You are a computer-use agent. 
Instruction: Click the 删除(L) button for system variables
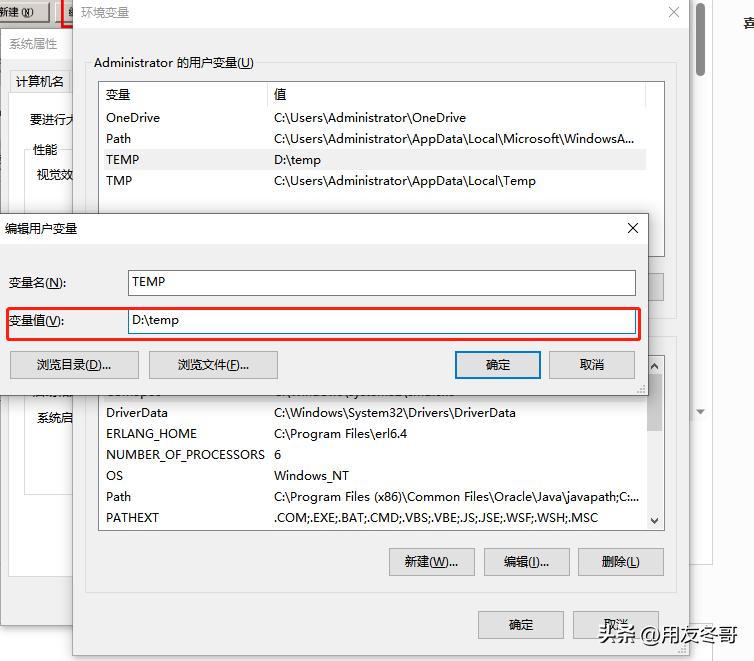tap(621, 562)
